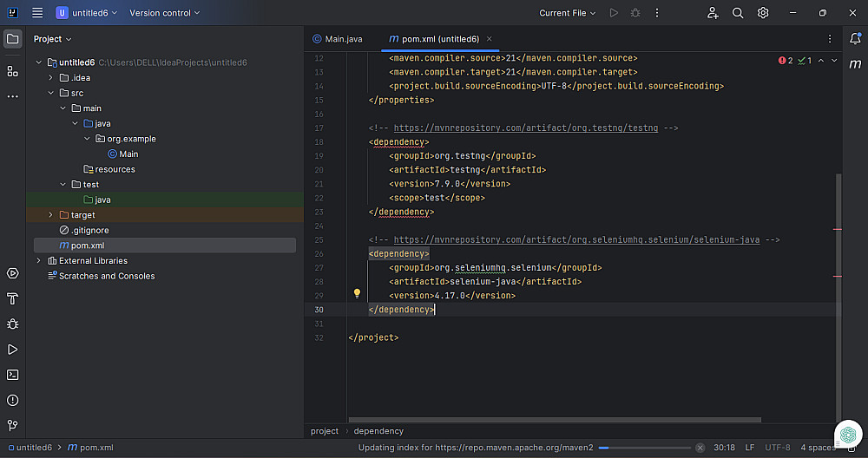The height and width of the screenshot is (458, 868).
Task: Expand the target folder
Action: [x=50, y=215]
